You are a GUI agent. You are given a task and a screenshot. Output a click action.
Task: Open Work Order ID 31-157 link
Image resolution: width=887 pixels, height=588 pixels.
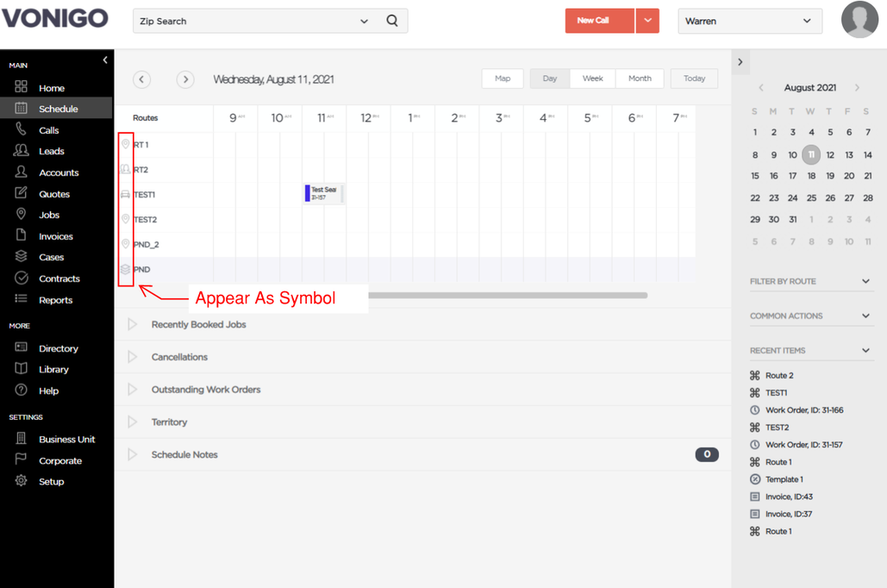click(803, 445)
